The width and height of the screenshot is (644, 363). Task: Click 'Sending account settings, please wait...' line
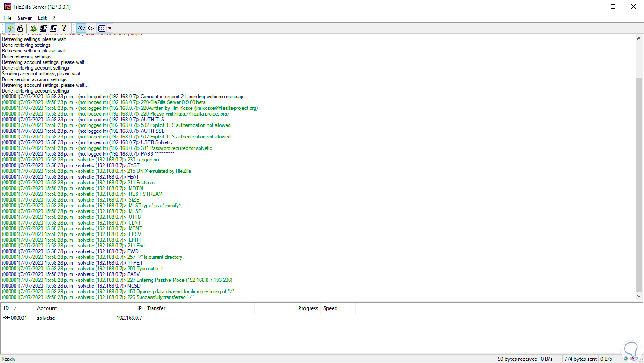pyautogui.click(x=43, y=74)
